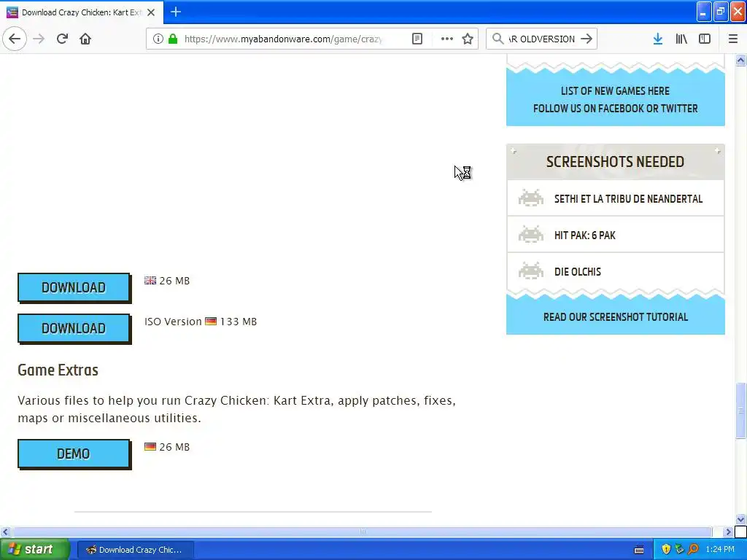Go back to the previous page
Image resolution: width=747 pixels, height=560 pixels.
15,39
